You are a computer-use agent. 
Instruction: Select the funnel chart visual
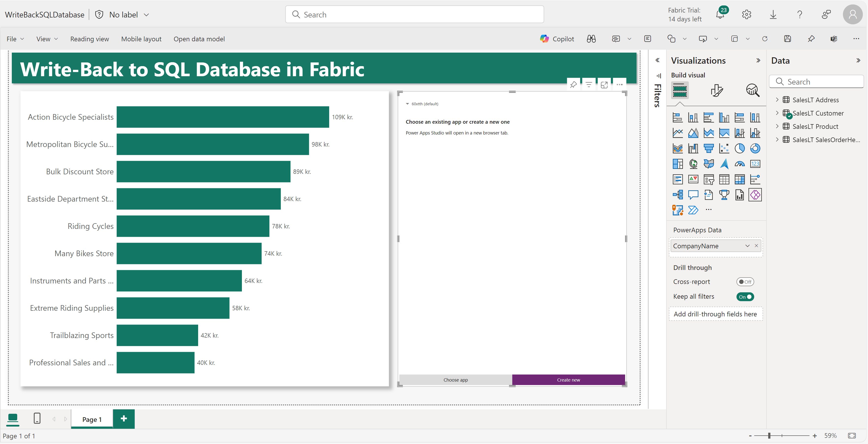[709, 148]
